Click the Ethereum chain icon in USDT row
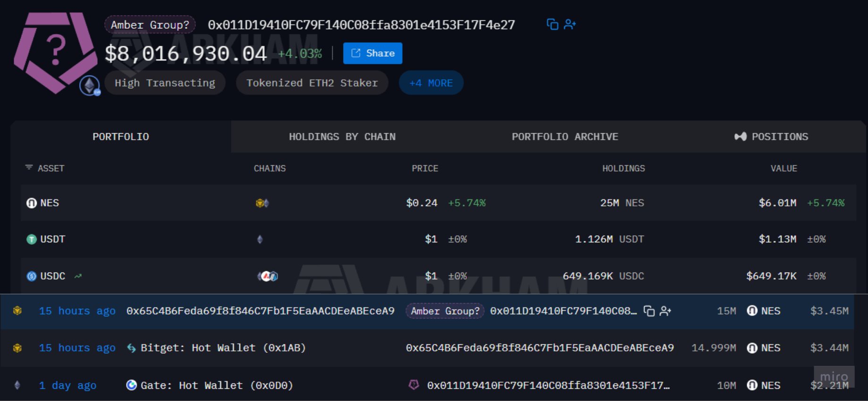 (x=260, y=239)
